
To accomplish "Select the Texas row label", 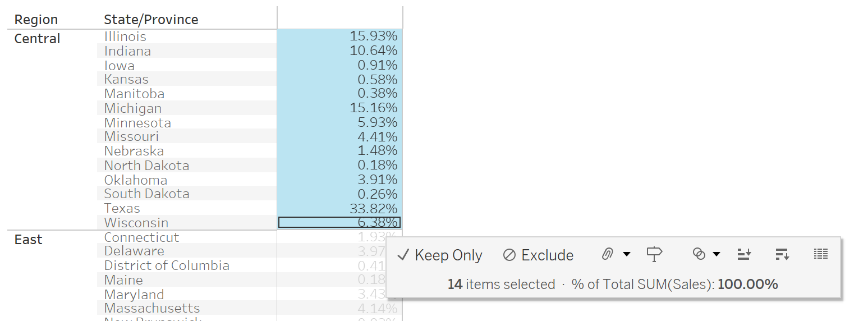I will [122, 208].
